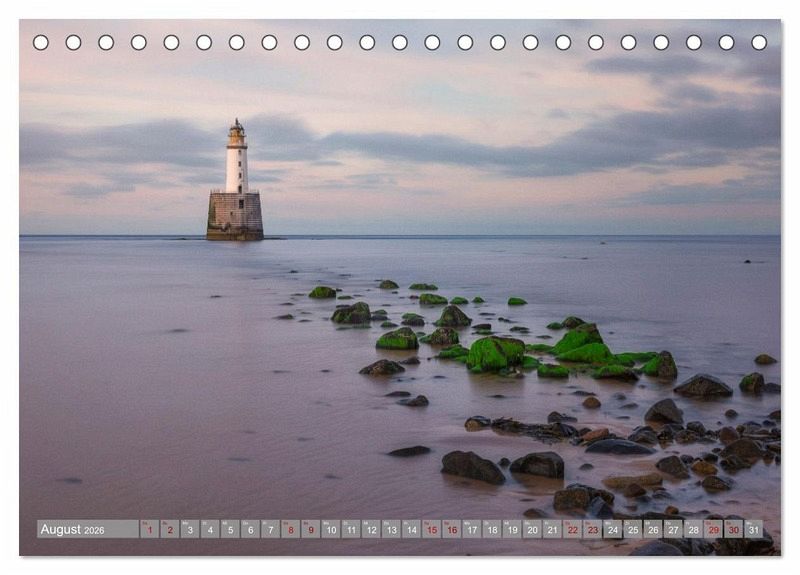Select day 13 in the calendar row

[391, 529]
